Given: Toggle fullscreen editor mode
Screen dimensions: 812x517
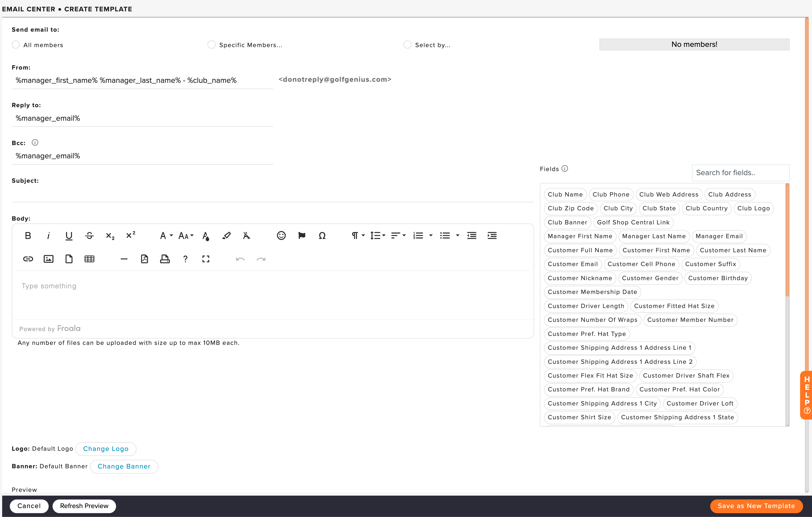Looking at the screenshot, I should [x=206, y=259].
